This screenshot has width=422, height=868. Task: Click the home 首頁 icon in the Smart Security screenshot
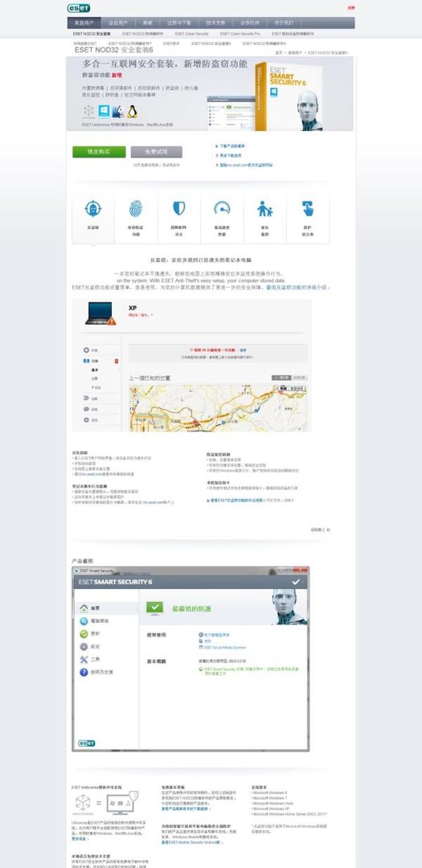84,608
